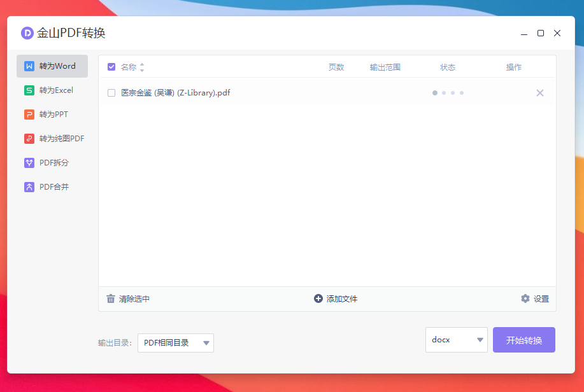Remove the 医宗金鉴 file with its X icon
The width and height of the screenshot is (584, 392).
click(x=539, y=93)
